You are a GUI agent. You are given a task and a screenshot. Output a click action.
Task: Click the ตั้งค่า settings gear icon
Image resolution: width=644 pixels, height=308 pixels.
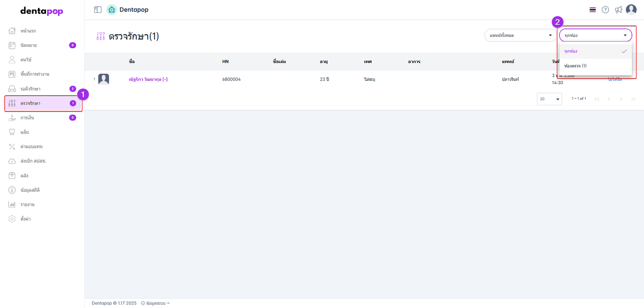(x=12, y=219)
